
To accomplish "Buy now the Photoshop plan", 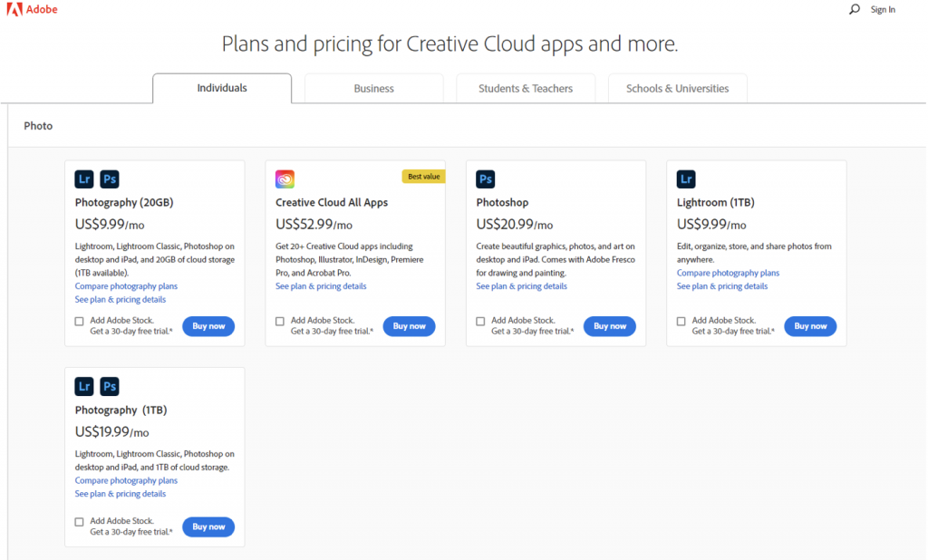I will (610, 326).
